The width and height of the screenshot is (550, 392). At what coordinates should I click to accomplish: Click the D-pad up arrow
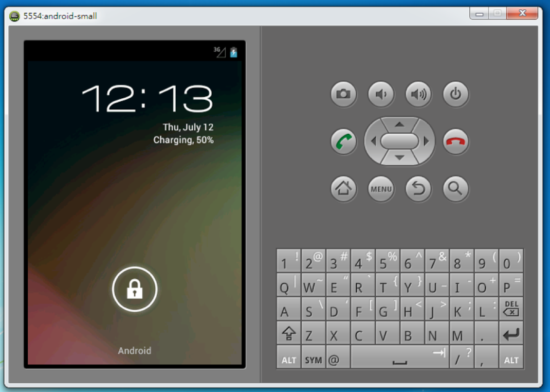tap(399, 124)
